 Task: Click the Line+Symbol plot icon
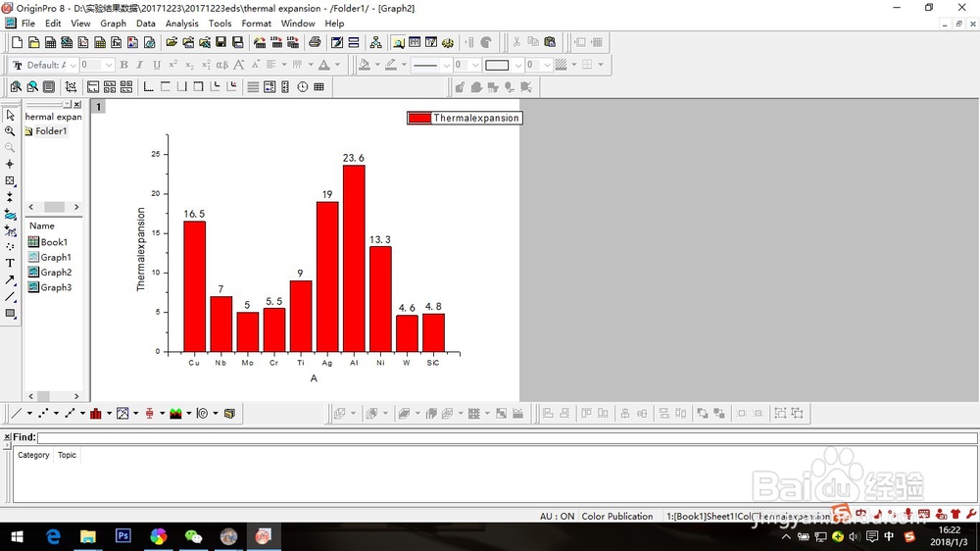pos(70,414)
